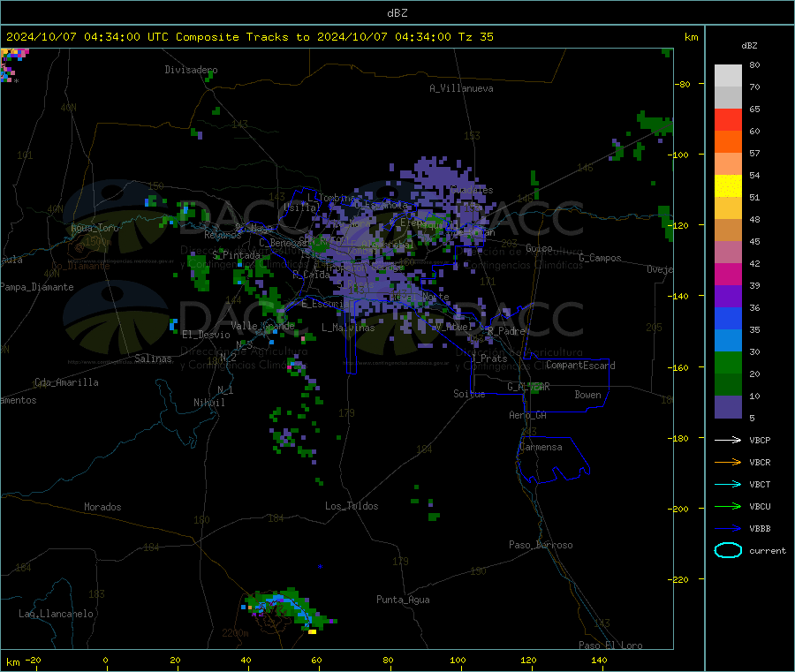This screenshot has height=672, width=795.
Task: Click the 'L_Malvinas' map label
Action: click(x=348, y=328)
